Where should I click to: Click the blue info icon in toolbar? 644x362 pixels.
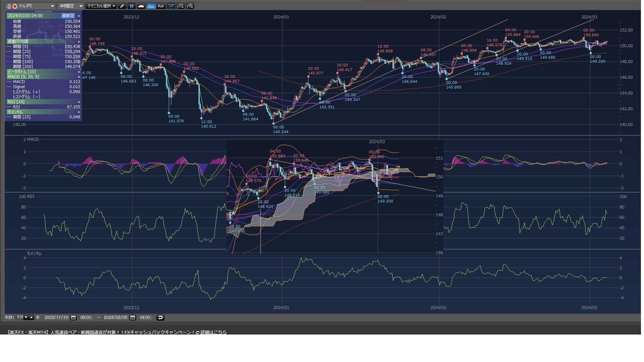tap(131, 6)
